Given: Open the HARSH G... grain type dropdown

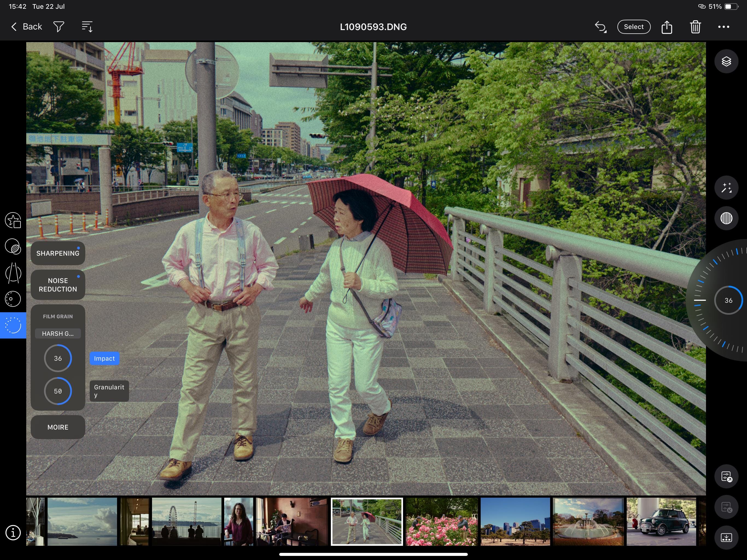Looking at the screenshot, I should point(58,334).
